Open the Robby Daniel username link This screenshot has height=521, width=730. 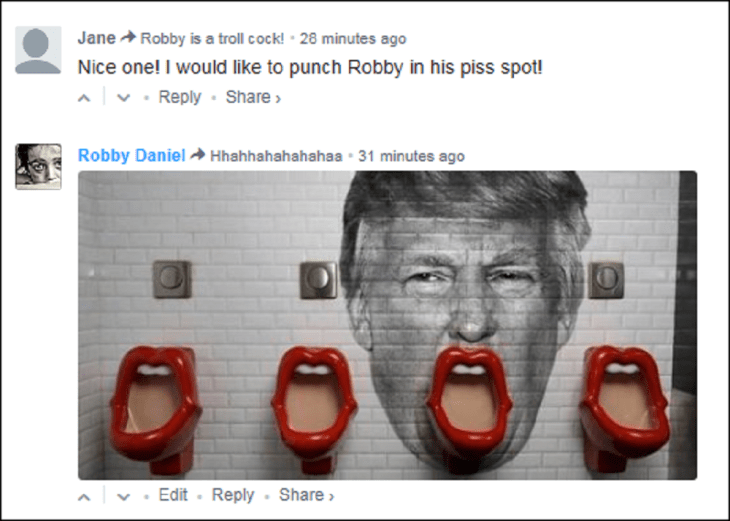[131, 155]
